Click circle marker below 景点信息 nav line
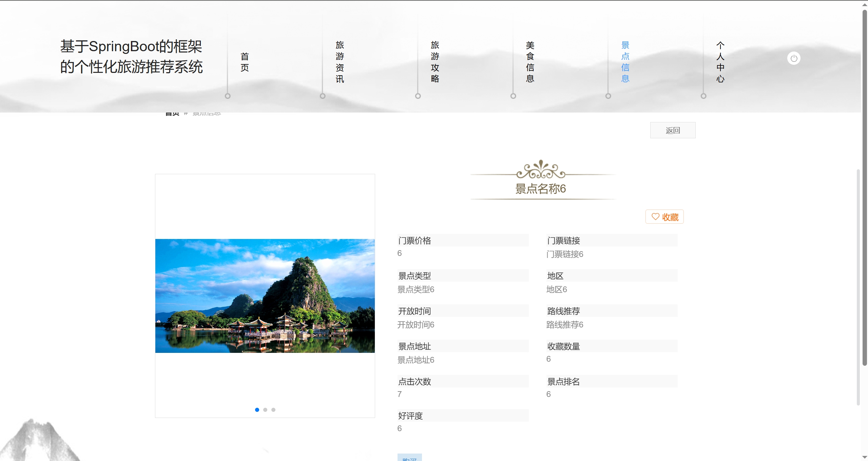868x461 pixels. tap(608, 96)
